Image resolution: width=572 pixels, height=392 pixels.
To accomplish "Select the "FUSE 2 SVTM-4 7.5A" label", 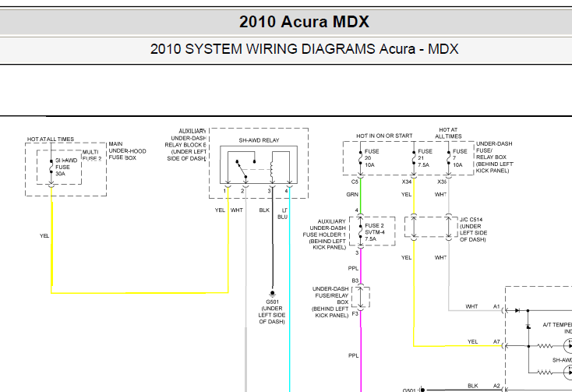I will click(375, 232).
